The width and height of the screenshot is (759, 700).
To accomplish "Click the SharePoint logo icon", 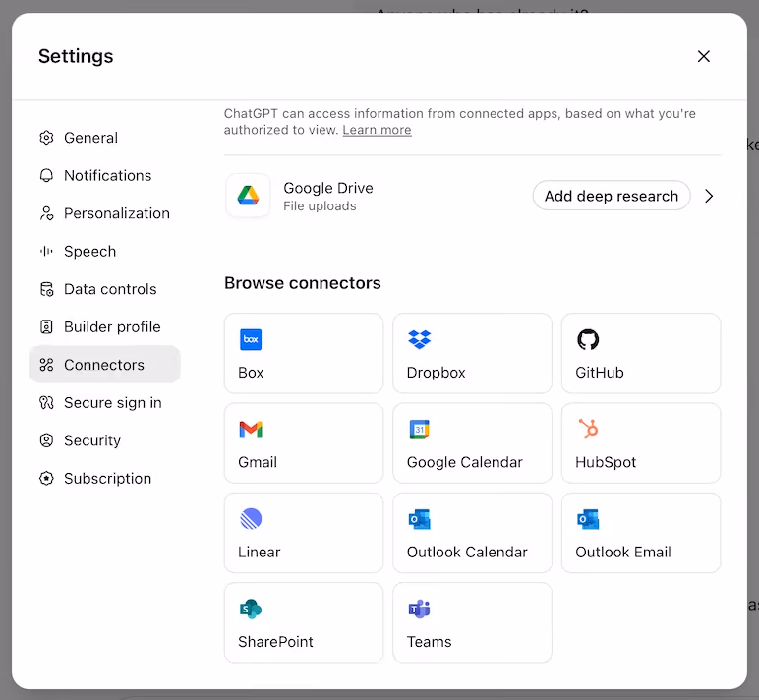I will [x=251, y=609].
